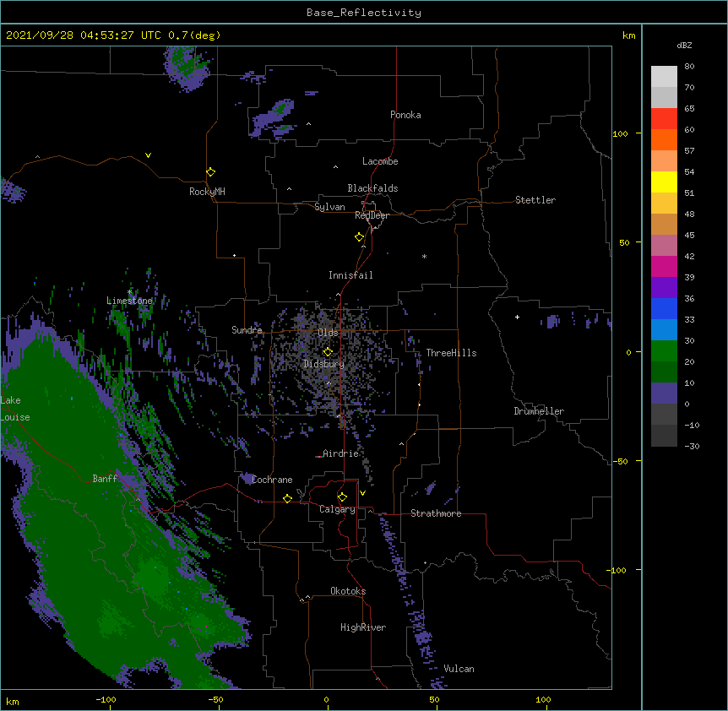Viewport: 728px width, 711px height.
Task: Click the Okotoks label
Action: tap(348, 591)
